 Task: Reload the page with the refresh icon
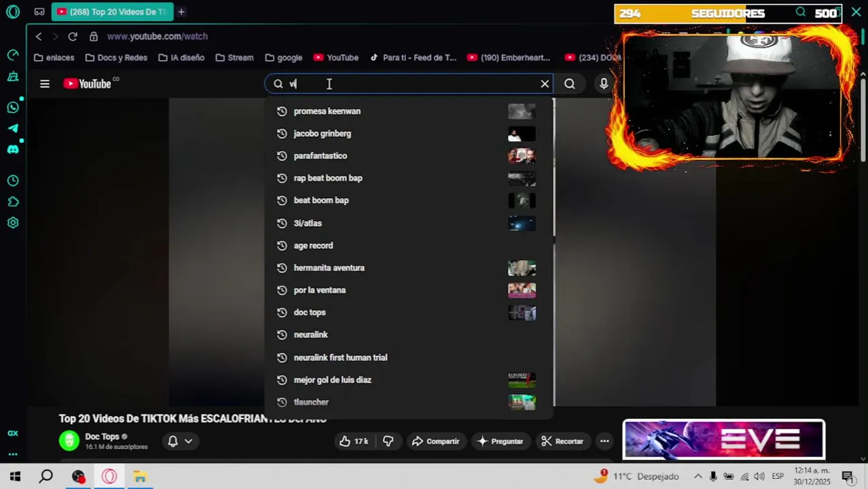pos(73,36)
